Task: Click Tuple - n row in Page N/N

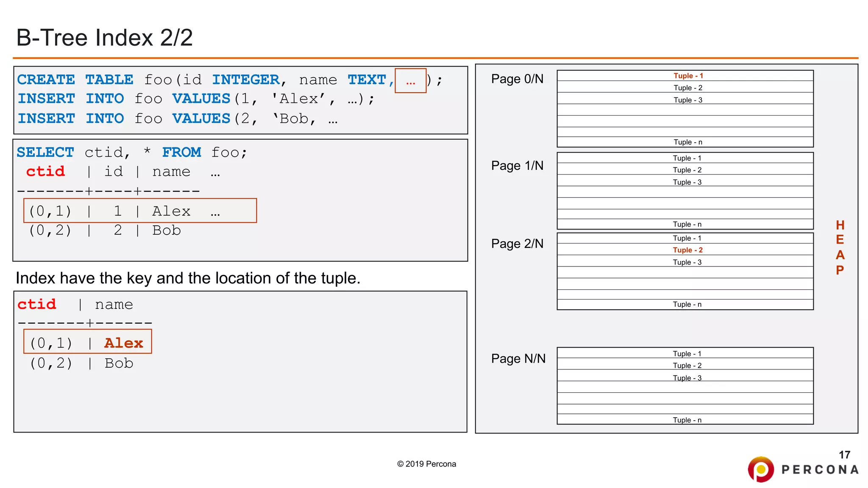Action: 687,420
